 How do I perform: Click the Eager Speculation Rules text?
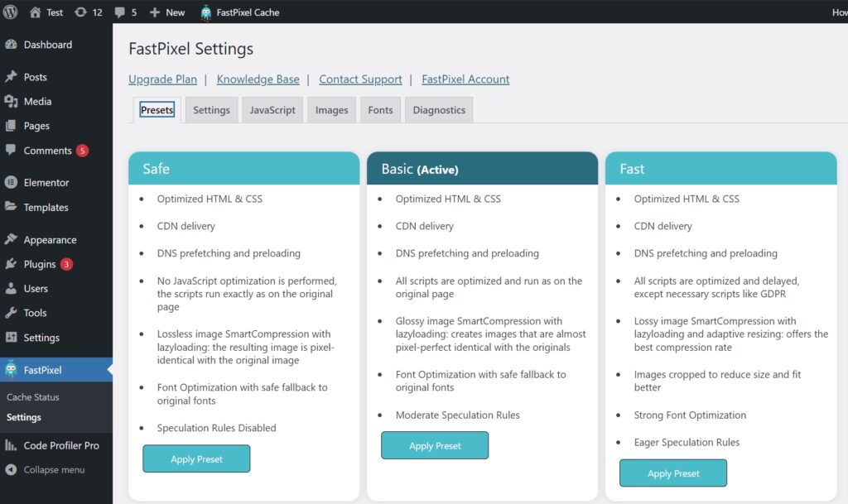tap(687, 442)
